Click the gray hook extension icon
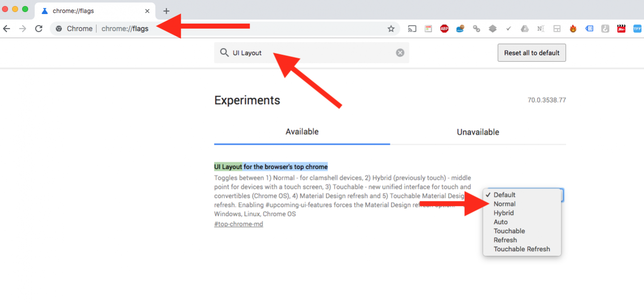This screenshot has width=644, height=303. (605, 29)
